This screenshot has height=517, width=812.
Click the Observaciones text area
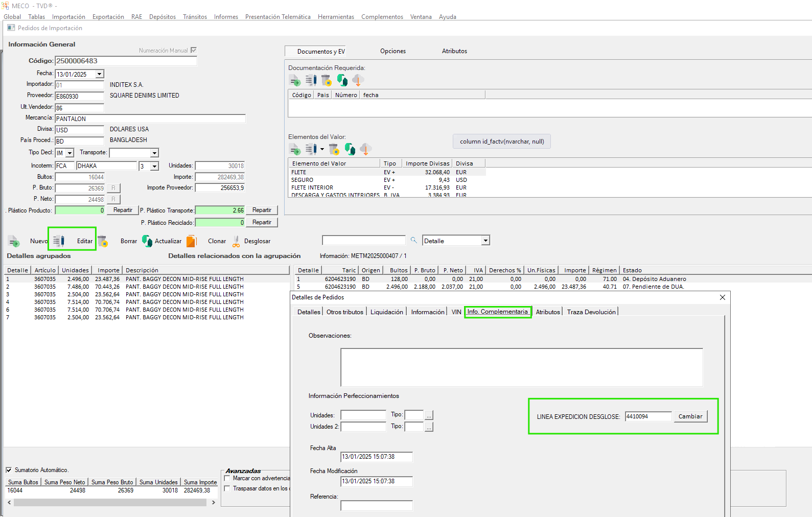pos(521,367)
